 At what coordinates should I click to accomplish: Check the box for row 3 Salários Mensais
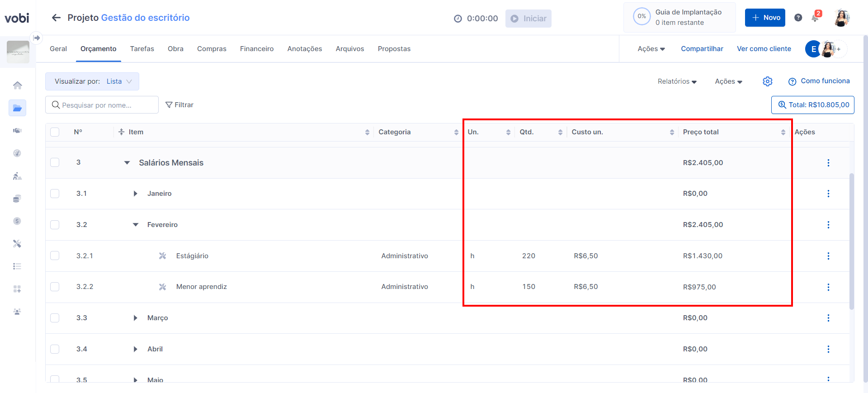[x=55, y=162]
